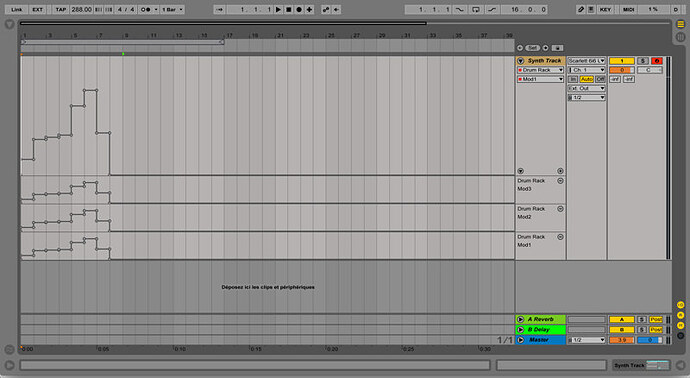The height and width of the screenshot is (378, 690).
Task: Toggle the Lock Envelopes icon
Action: 558,48
